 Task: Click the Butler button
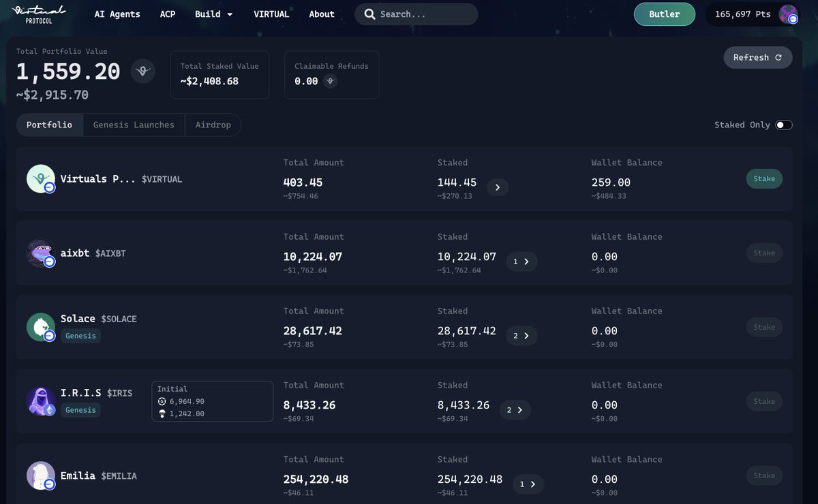(665, 14)
